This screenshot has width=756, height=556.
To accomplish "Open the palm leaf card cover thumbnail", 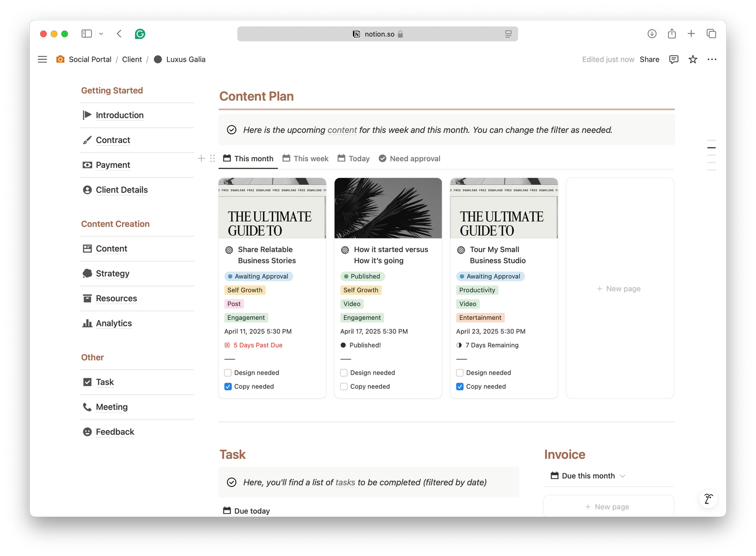I will point(388,208).
